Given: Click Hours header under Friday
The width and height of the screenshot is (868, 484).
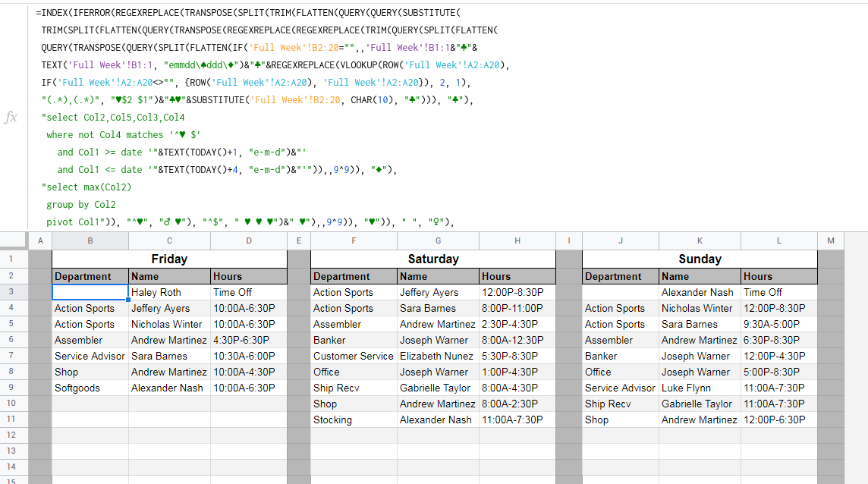Looking at the screenshot, I should click(249, 276).
